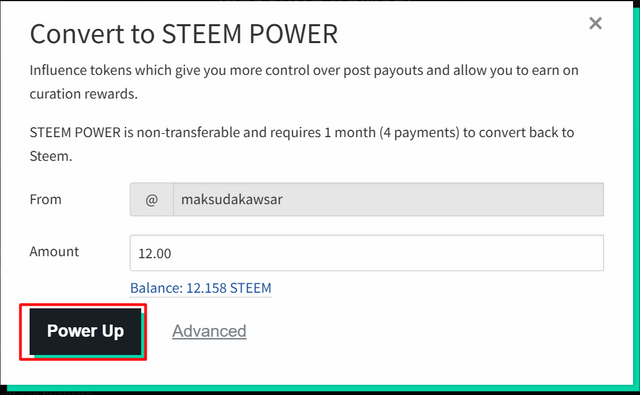Click the word 'Steem.' ending the paragraph
Viewport: 640px width, 395px height.
tap(51, 156)
